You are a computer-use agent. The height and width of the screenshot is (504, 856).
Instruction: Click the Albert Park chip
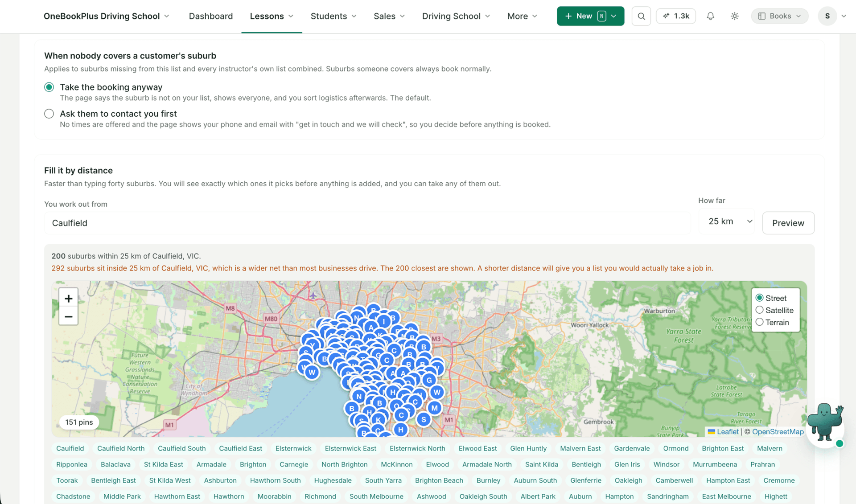(x=538, y=496)
